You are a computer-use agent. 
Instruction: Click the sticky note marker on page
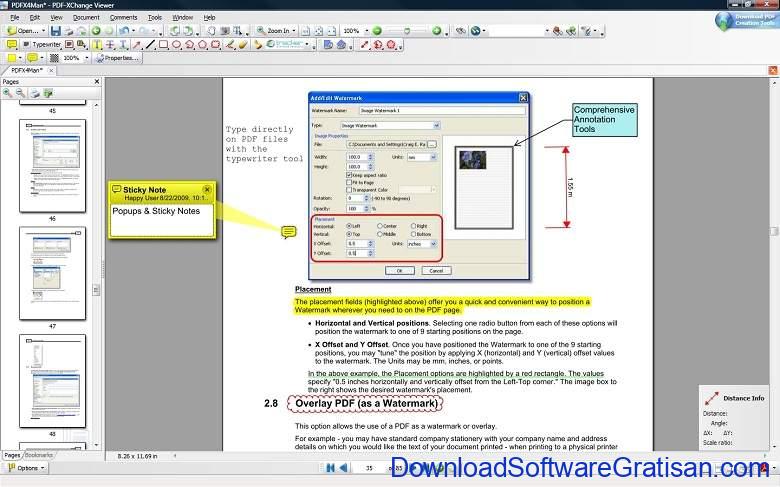point(289,232)
